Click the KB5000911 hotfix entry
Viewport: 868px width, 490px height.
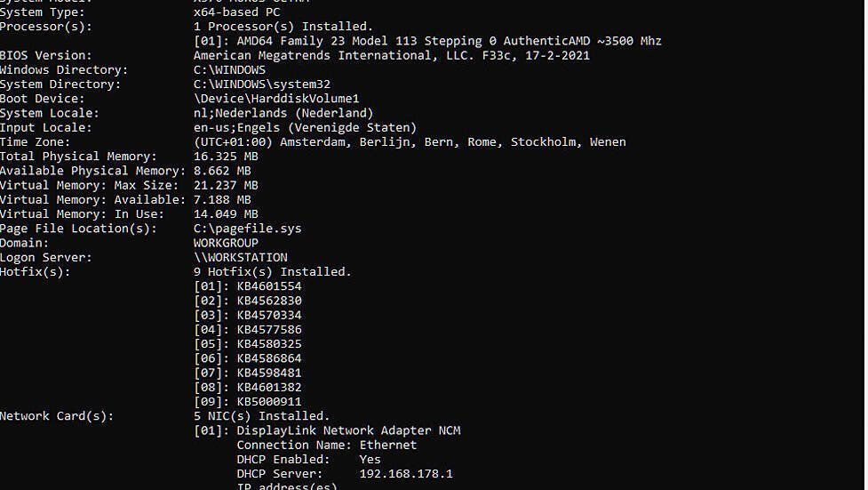(268, 402)
